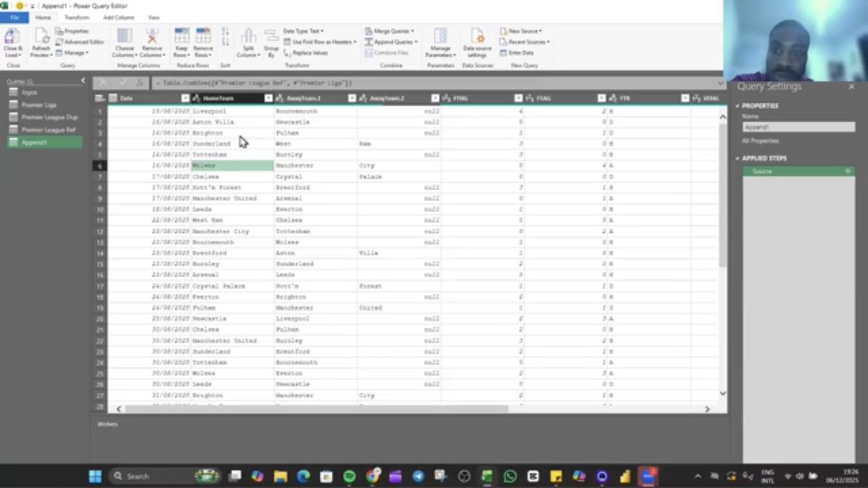
Task: Open the table menu icon at the grid corner
Action: (101, 98)
